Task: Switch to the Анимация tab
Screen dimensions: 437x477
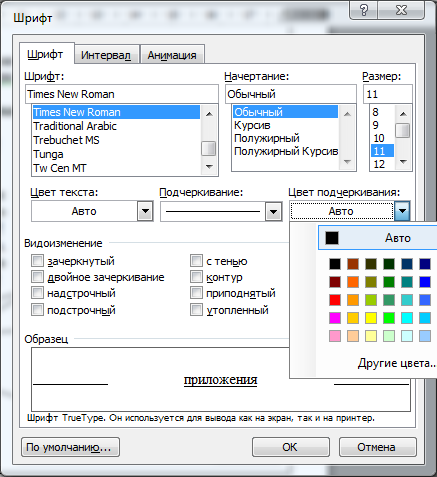Action: click(172, 55)
